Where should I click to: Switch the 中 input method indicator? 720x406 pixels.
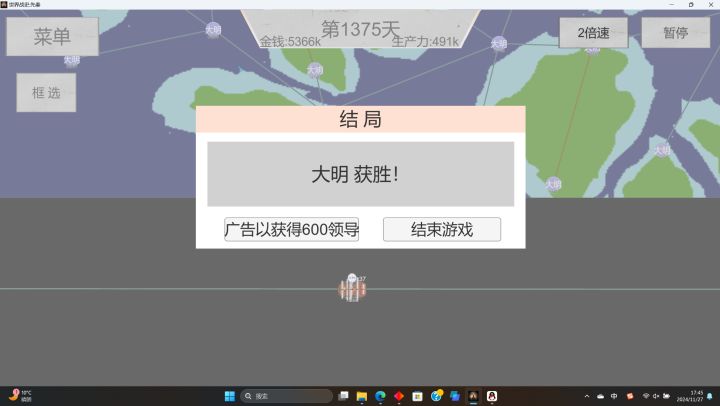point(614,396)
